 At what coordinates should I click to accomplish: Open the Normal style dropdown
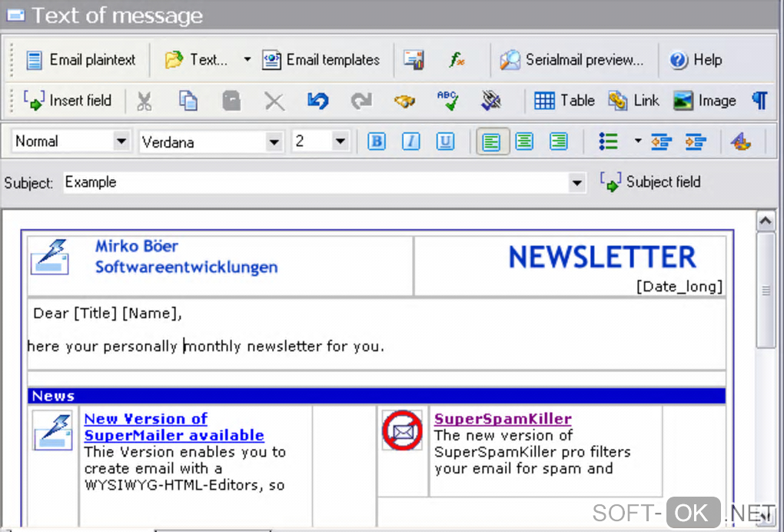tap(121, 141)
